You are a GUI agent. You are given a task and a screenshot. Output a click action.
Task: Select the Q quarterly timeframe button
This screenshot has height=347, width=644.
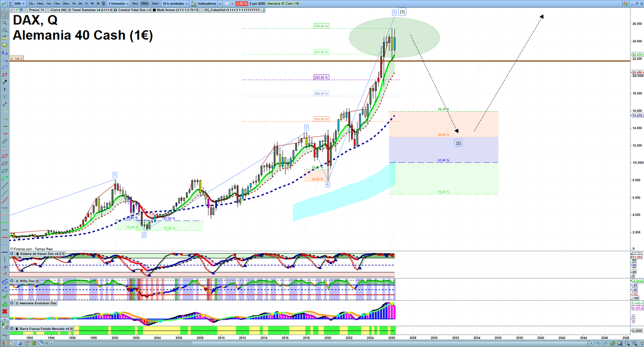[x=103, y=4]
